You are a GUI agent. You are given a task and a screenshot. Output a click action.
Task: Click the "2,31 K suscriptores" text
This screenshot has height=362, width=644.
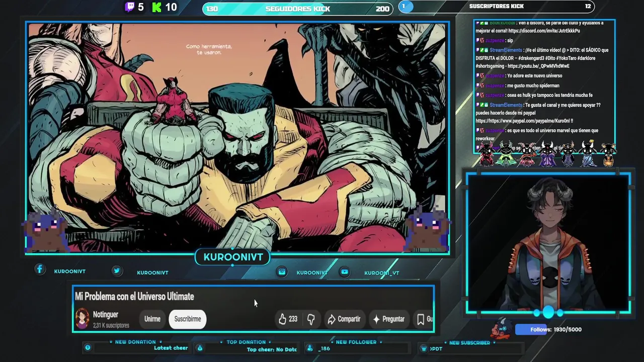coord(111,325)
